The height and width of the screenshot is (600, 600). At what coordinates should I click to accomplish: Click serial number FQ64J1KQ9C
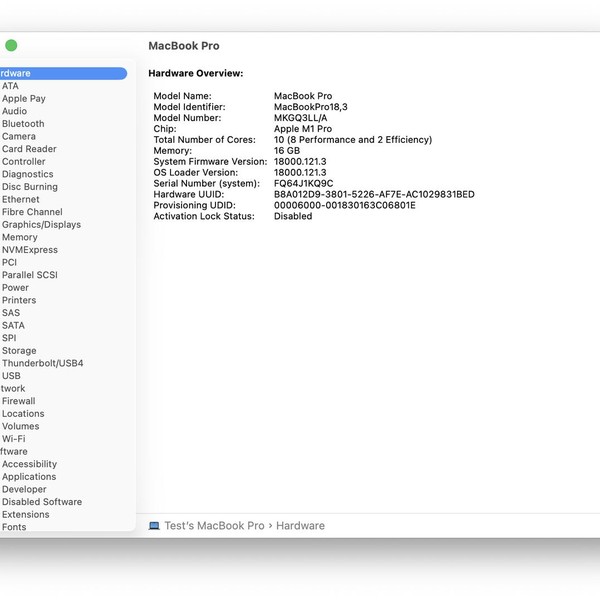click(303, 183)
